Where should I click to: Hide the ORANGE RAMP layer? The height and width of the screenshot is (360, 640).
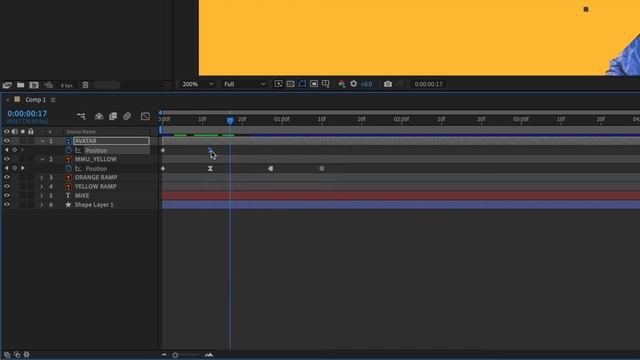point(7,177)
